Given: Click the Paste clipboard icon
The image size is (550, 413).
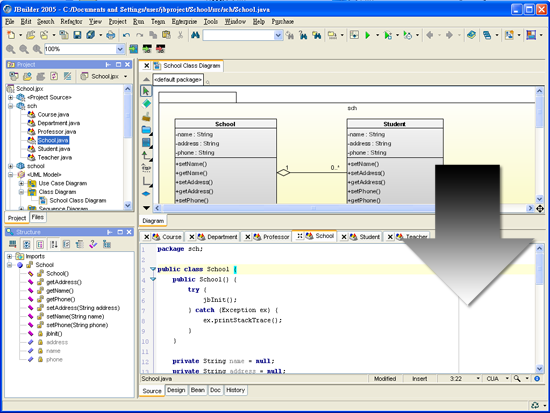Looking at the screenshot, I should [166, 35].
